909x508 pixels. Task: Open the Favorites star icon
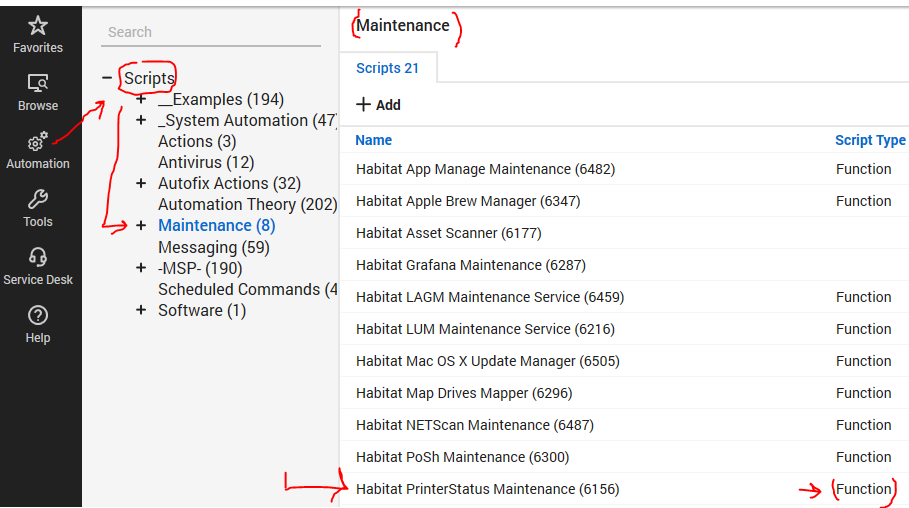[38, 26]
